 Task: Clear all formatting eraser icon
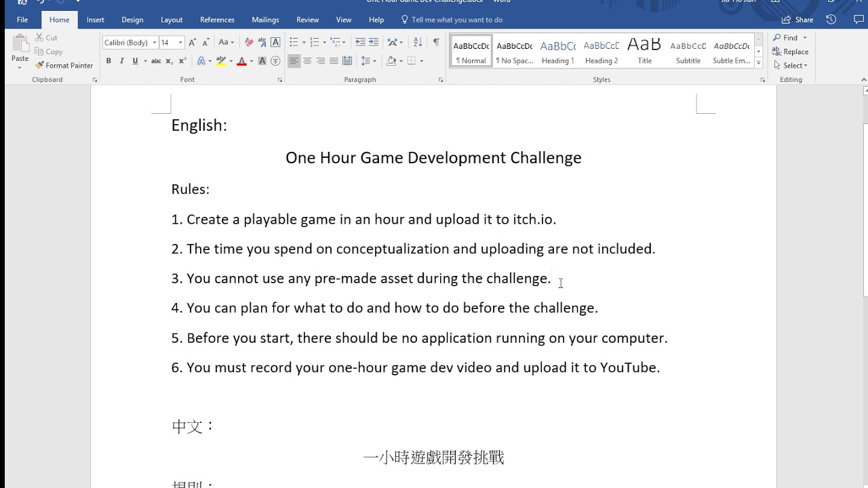tap(249, 42)
